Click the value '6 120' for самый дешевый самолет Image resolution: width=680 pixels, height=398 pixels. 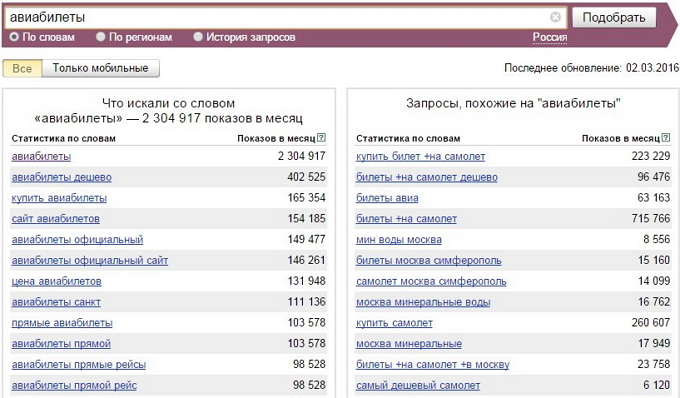point(657,385)
